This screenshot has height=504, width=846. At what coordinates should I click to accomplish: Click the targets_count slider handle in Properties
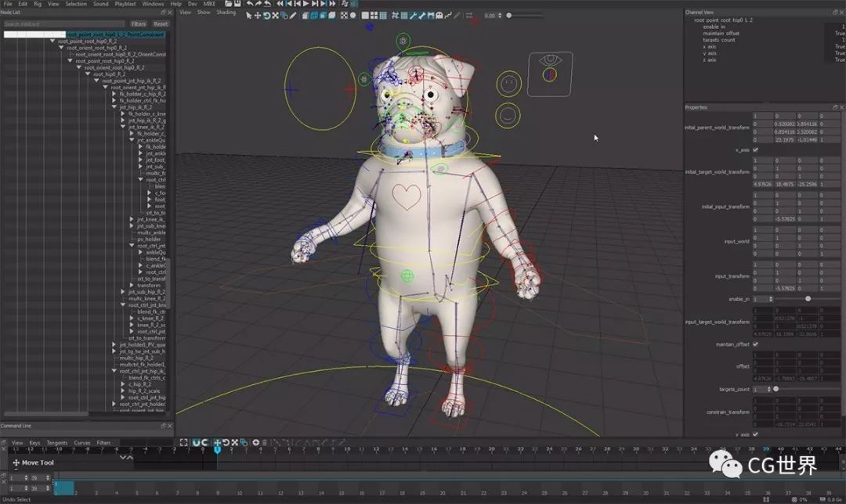[x=775, y=389]
